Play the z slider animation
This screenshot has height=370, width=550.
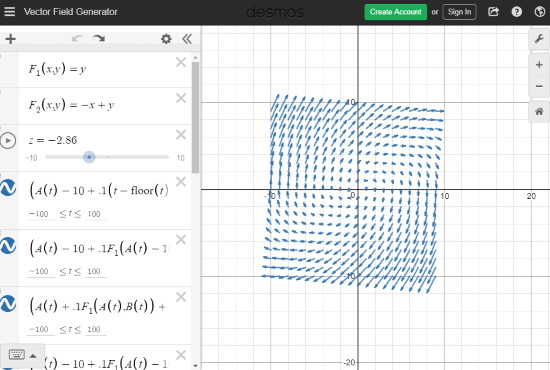click(8, 141)
